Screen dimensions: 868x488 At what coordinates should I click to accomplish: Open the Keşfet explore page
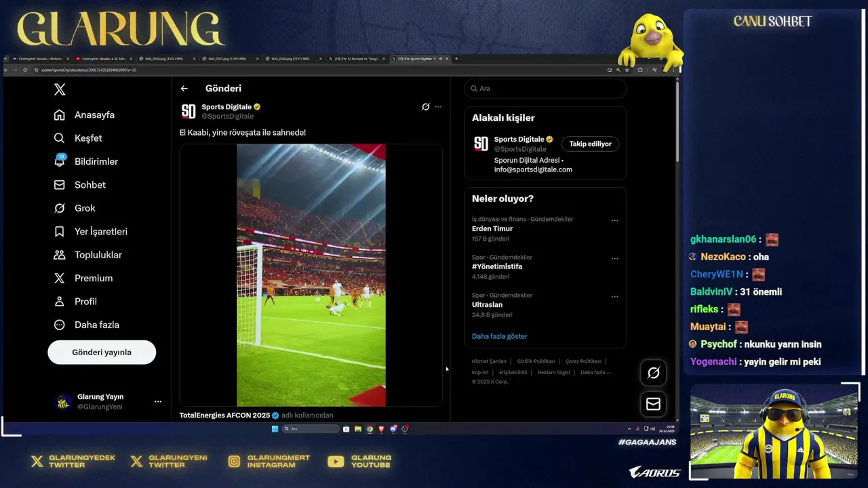[x=79, y=138]
